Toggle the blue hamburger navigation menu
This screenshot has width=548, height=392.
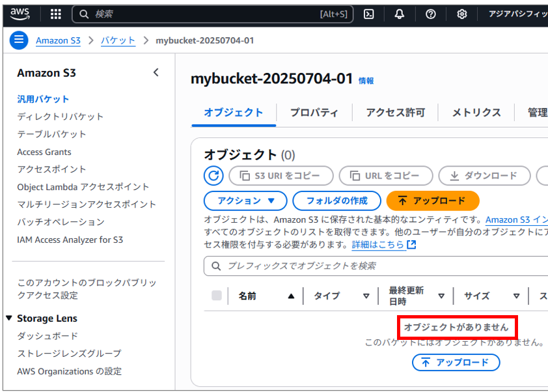pyautogui.click(x=19, y=40)
